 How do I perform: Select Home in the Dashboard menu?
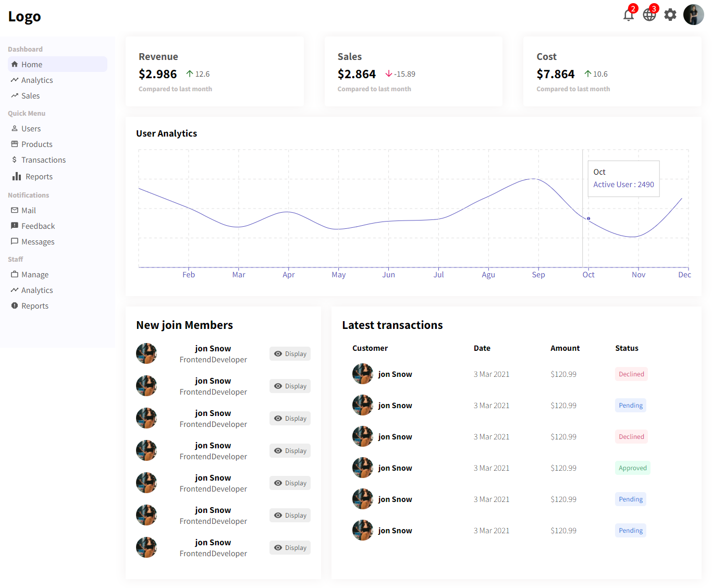tap(31, 64)
